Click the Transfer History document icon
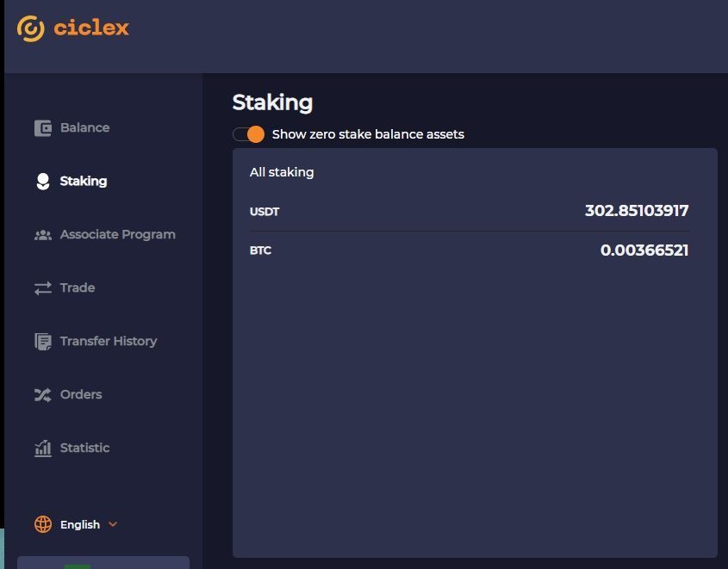 click(x=42, y=342)
